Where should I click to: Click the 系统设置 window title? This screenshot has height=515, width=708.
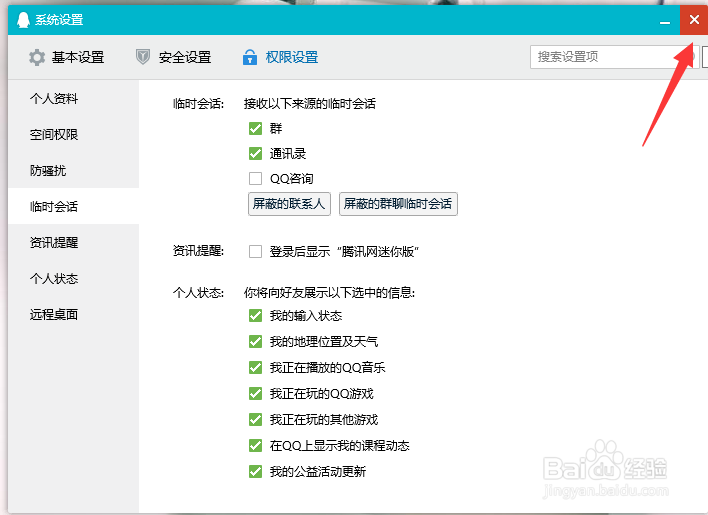pyautogui.click(x=59, y=20)
